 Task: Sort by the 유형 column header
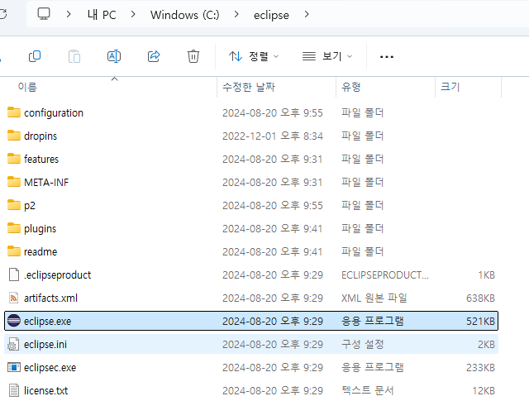click(350, 87)
